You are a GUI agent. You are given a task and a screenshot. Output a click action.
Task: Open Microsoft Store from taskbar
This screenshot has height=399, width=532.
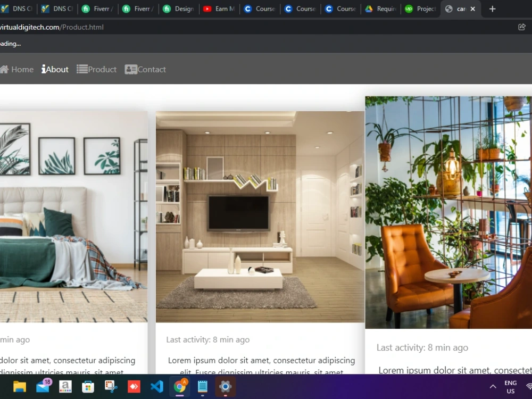click(88, 386)
